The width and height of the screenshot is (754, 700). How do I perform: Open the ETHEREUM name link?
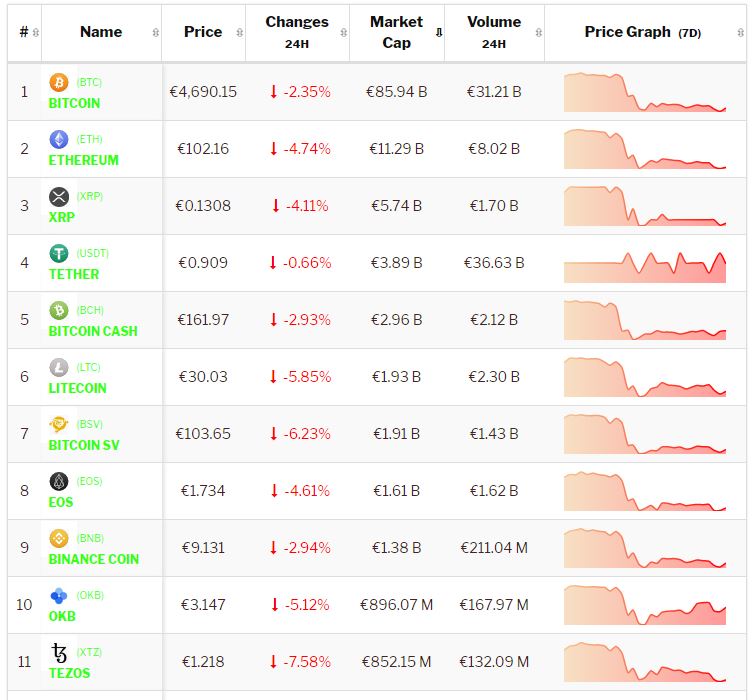tap(84, 160)
